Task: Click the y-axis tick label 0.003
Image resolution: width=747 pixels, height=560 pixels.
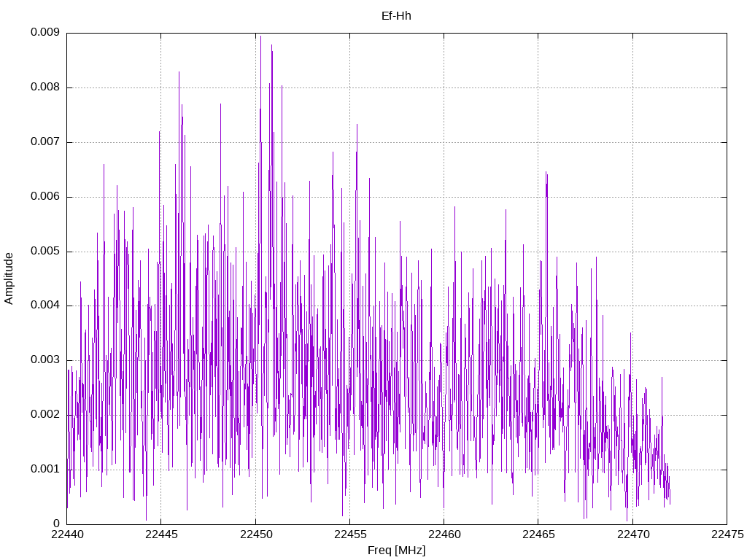Action: pyautogui.click(x=44, y=360)
